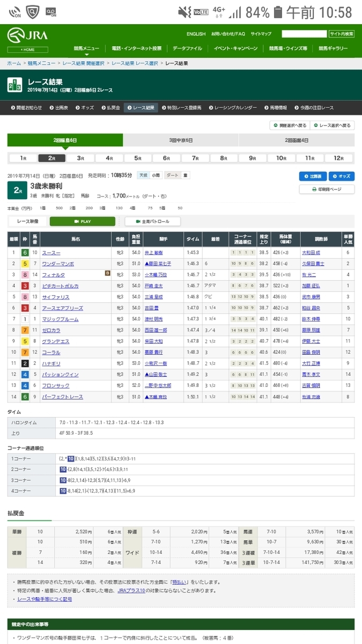Viewport: 362px width, 644px height.
Task: Open 払戻金 in the sub navigation
Action: [110, 107]
